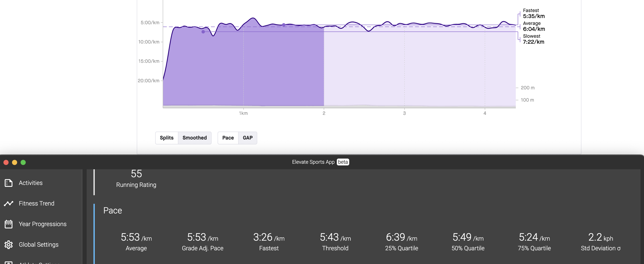Image resolution: width=644 pixels, height=264 pixels.
Task: Click the beta badge in title bar
Action: [343, 162]
